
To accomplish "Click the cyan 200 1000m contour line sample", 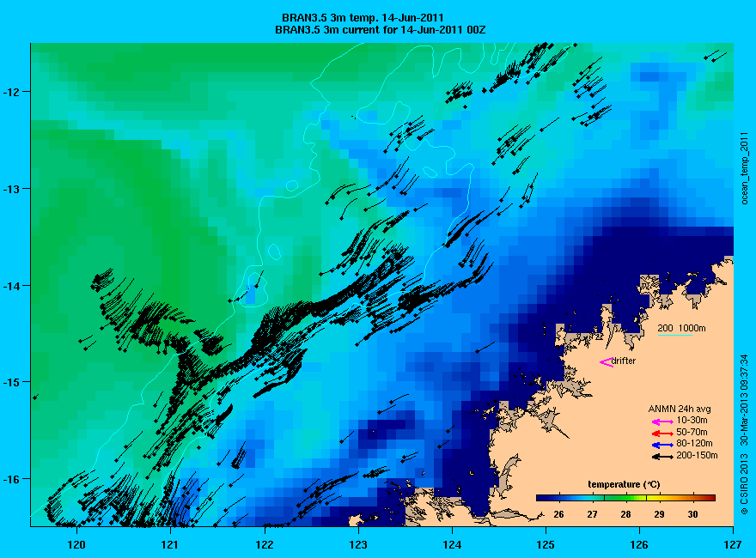I will [675, 335].
